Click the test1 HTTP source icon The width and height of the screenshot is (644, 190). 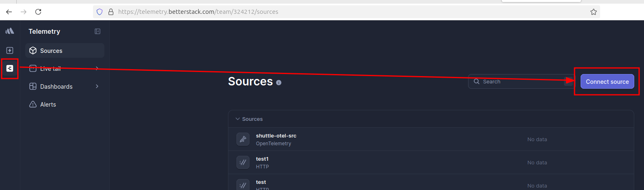(243, 162)
